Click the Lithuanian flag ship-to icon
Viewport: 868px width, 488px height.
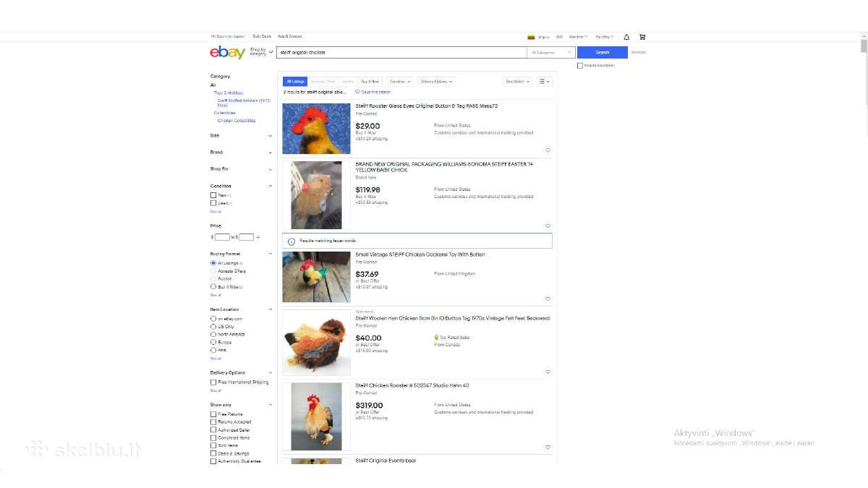[x=531, y=37]
